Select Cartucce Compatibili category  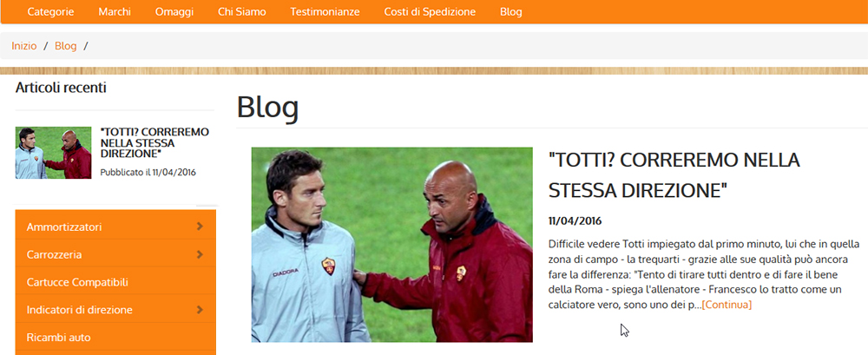pos(77,282)
